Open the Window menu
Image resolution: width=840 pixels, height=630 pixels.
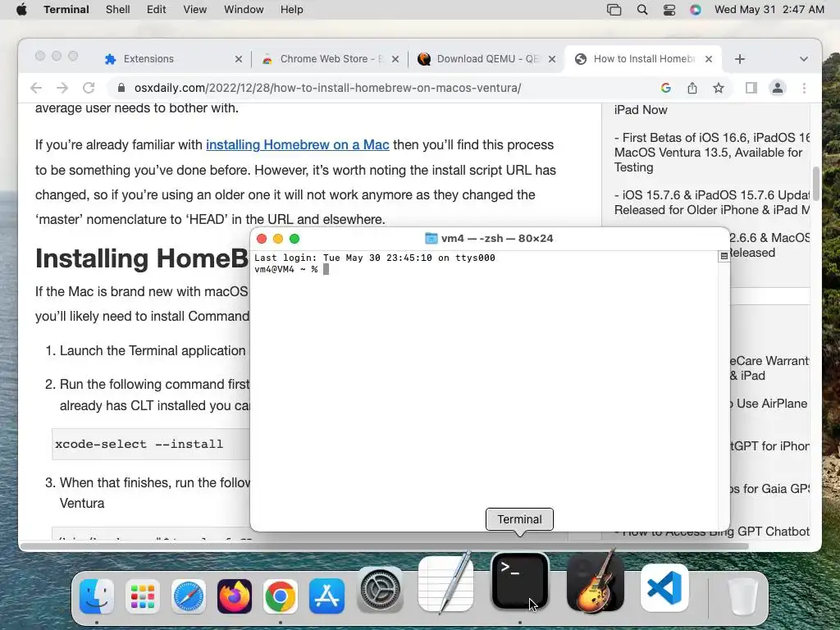244,10
